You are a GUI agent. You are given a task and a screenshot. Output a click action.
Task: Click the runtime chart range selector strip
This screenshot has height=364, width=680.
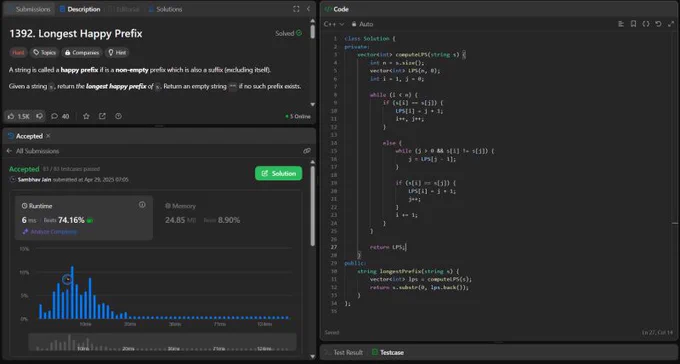point(162,342)
